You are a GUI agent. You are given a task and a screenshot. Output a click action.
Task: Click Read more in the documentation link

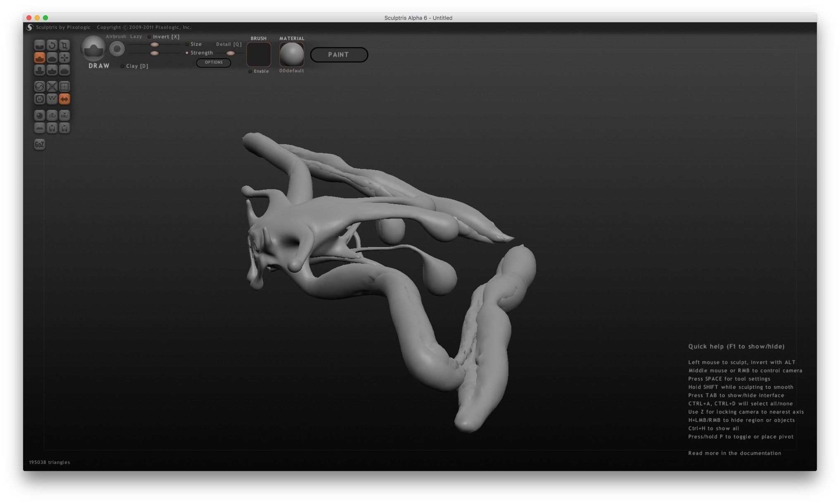(735, 453)
